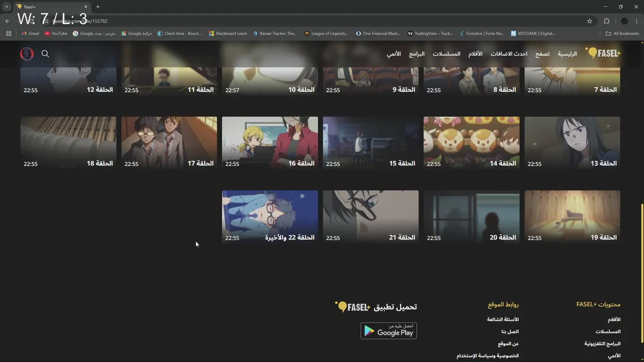Open البرامج in top navigation
This screenshot has width=644, height=362.
tap(417, 54)
